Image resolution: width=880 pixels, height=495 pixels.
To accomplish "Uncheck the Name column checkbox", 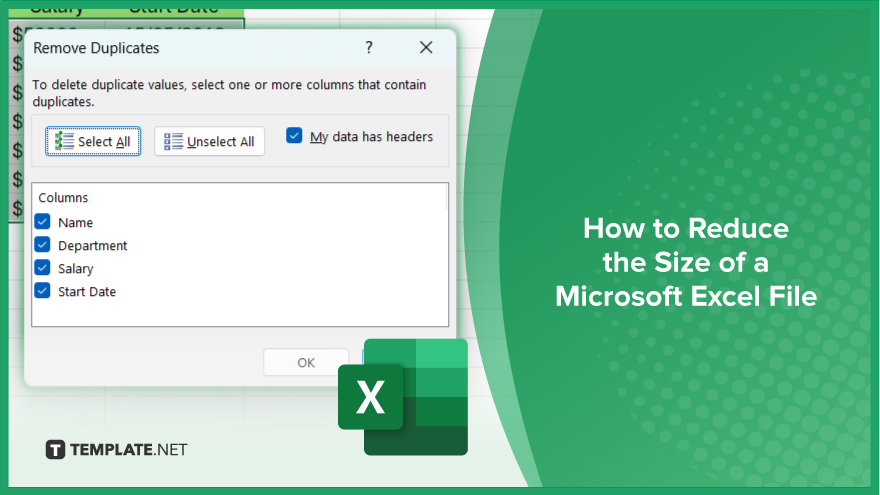I will (43, 222).
